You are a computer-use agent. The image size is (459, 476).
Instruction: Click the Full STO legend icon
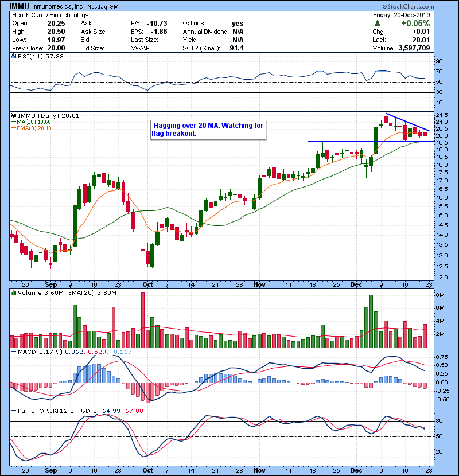(x=13, y=409)
